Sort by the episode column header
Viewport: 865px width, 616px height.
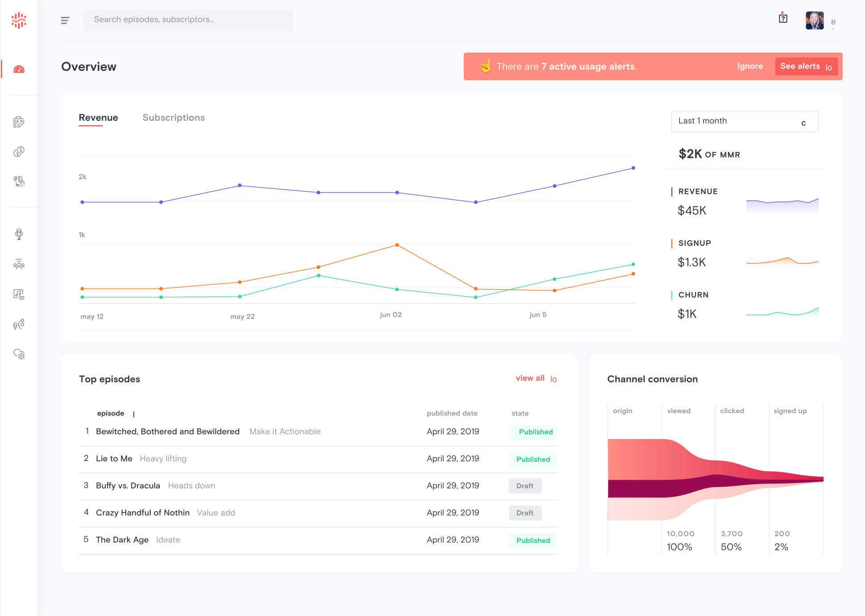click(x=111, y=413)
